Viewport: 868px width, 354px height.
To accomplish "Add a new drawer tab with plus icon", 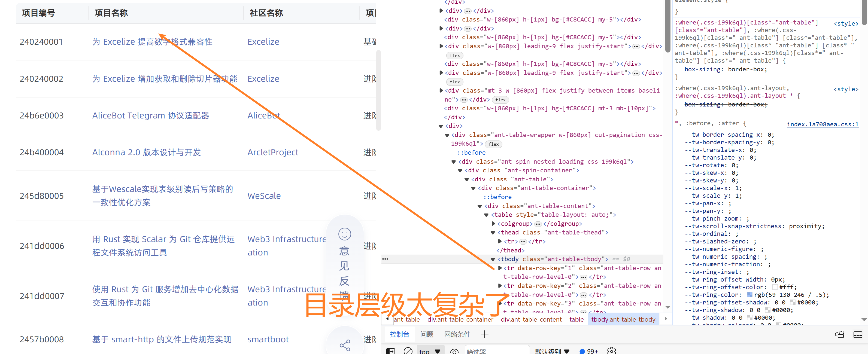I will coord(484,334).
